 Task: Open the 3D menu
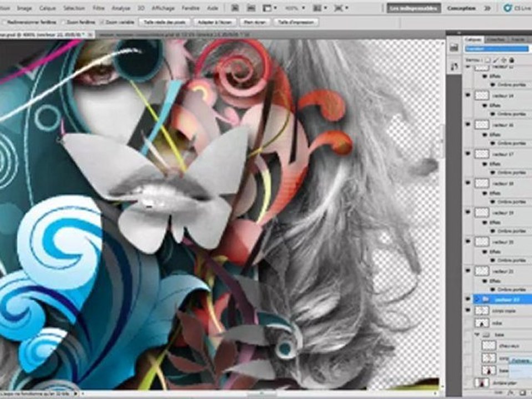pyautogui.click(x=141, y=8)
